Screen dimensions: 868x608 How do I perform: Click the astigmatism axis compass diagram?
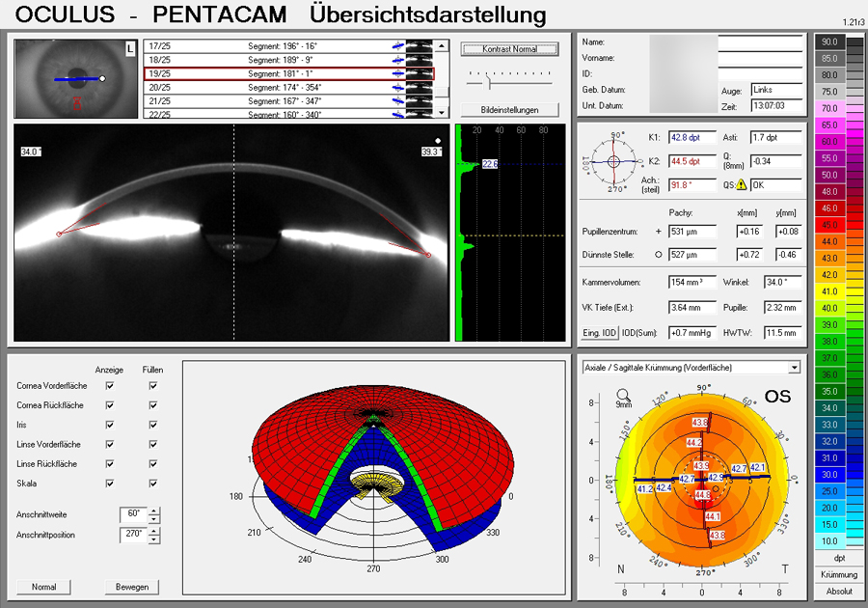613,162
